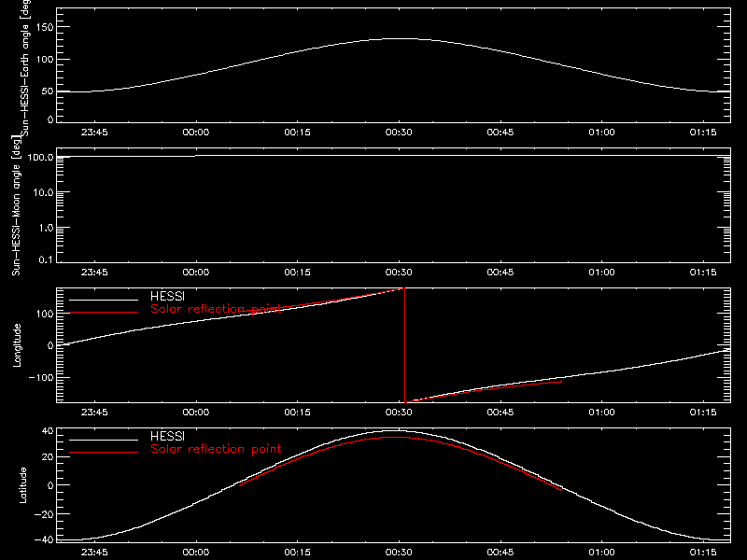Viewport: 747px width, 560px height.
Task: Click the red vertical longitude wrap line
Action: (405, 345)
